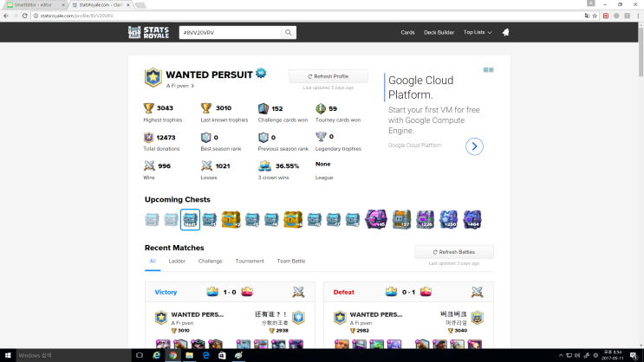Switch to the Ladder tab

click(177, 261)
